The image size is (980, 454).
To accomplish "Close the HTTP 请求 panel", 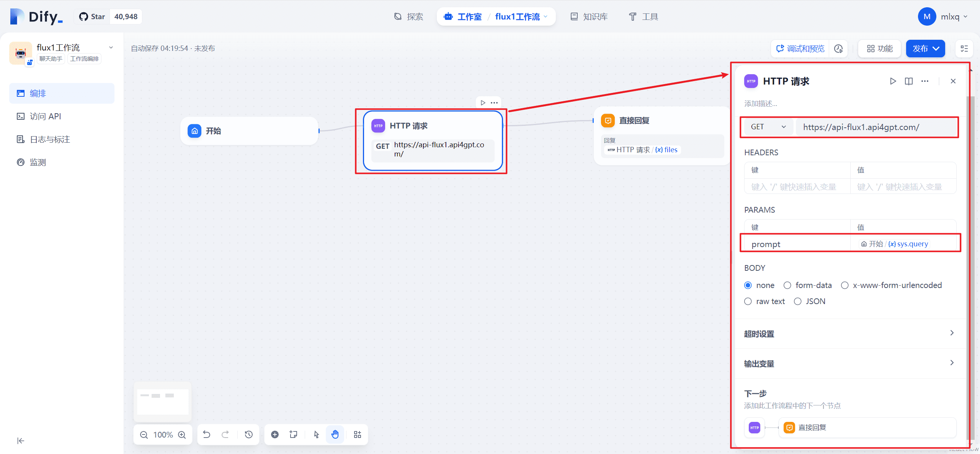I will (x=953, y=81).
